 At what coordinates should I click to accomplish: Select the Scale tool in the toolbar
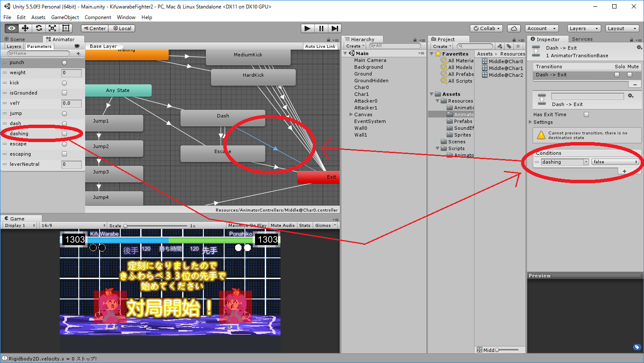[x=53, y=28]
